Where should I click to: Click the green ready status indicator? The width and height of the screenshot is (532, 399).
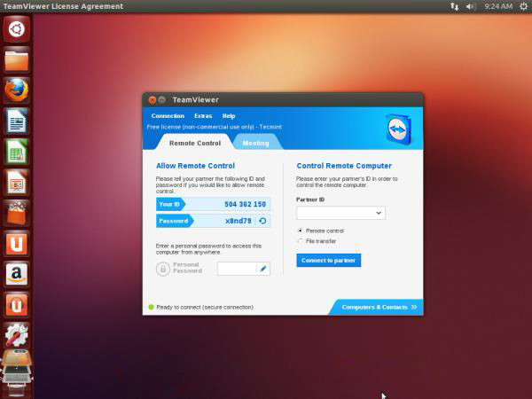(152, 307)
